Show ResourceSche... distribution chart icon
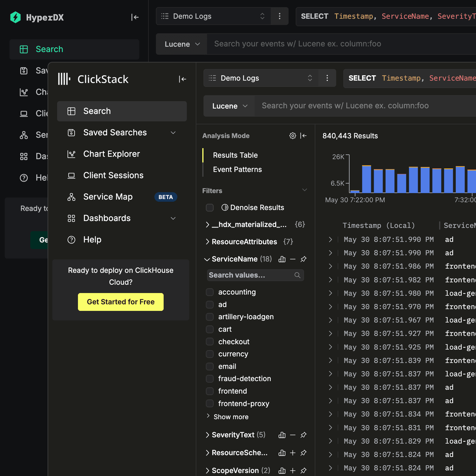This screenshot has height=476, width=476. coord(282,453)
